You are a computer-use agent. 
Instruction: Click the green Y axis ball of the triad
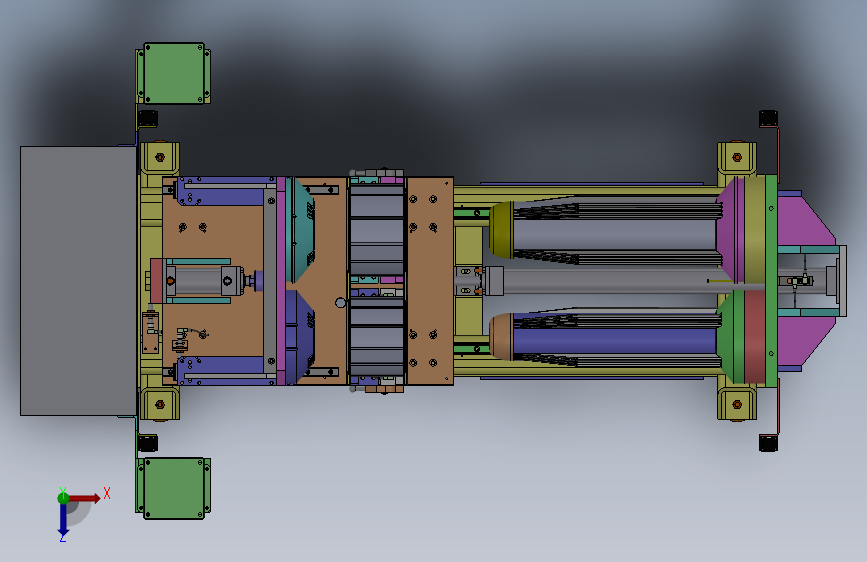64,498
